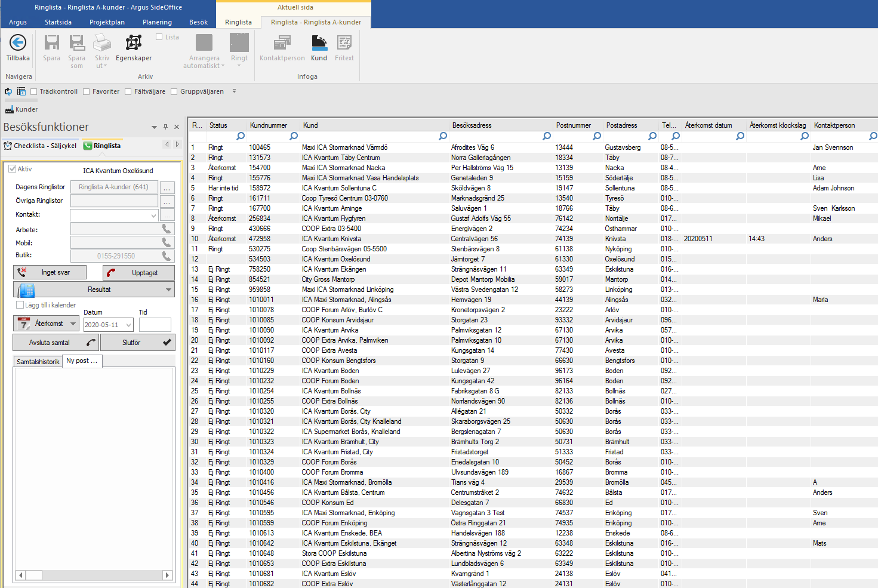Viewport: 878px width, 588px height.
Task: Pin the Besöksfunktioner panel
Action: 166,127
